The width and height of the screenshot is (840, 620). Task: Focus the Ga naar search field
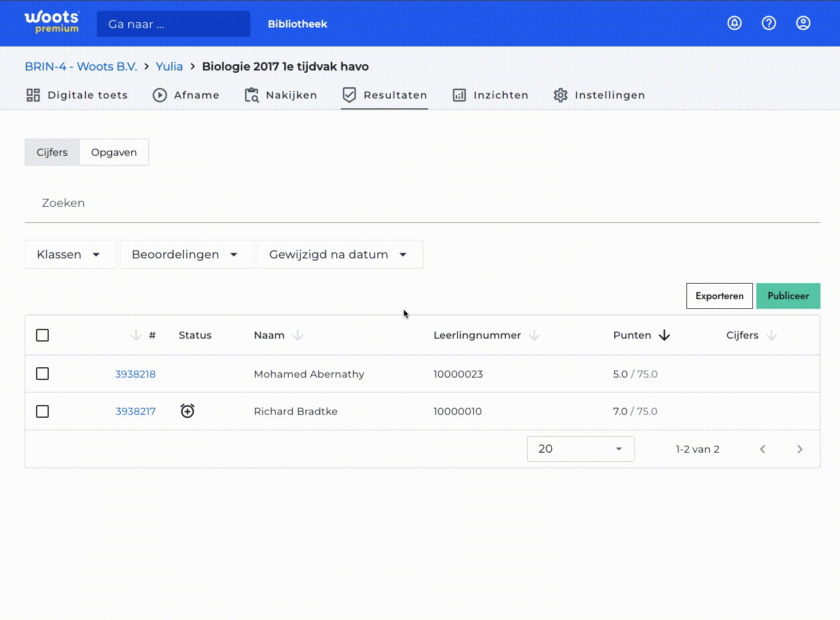click(174, 24)
